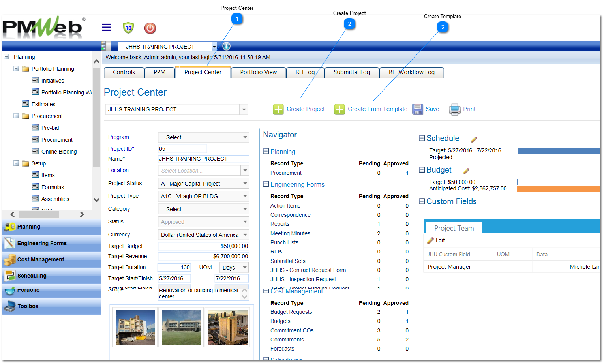Open the Commitment COs link
This screenshot has width=604, height=364.
292,330
